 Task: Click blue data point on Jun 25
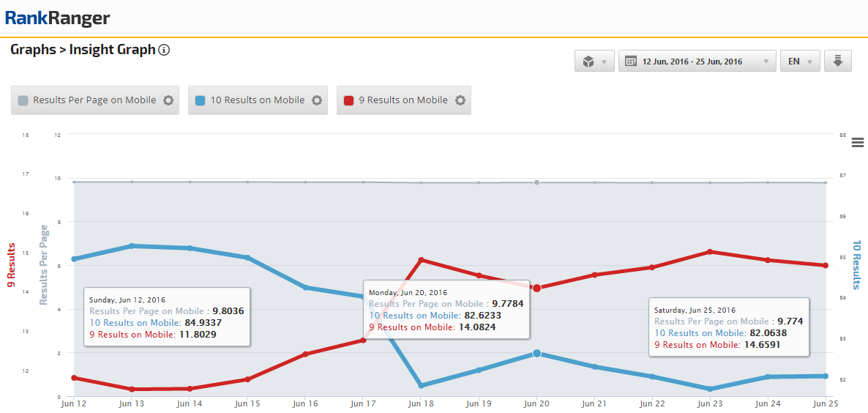[x=826, y=376]
